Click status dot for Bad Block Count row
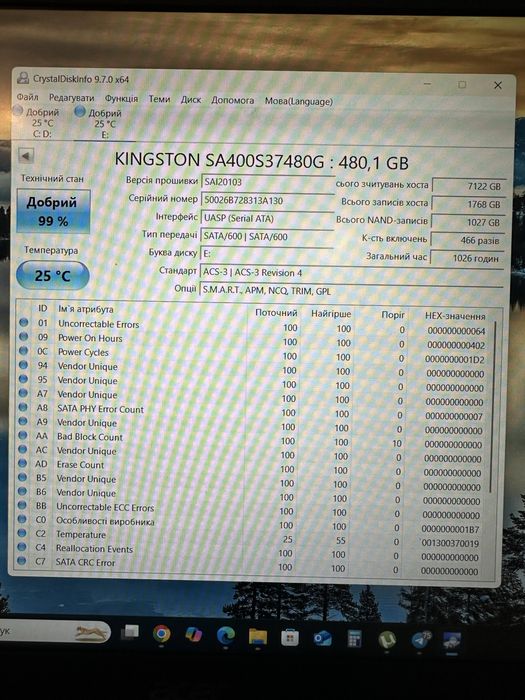Screen dimensions: 525x700 point(22,435)
